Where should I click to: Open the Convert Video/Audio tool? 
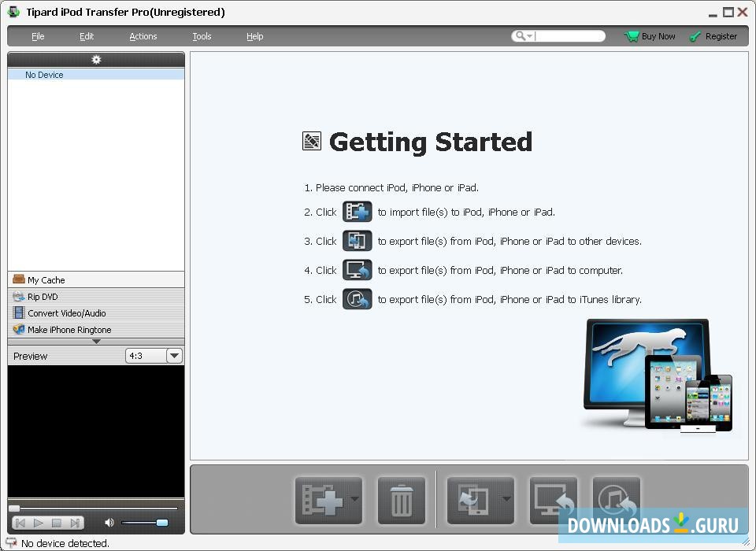tap(96, 312)
